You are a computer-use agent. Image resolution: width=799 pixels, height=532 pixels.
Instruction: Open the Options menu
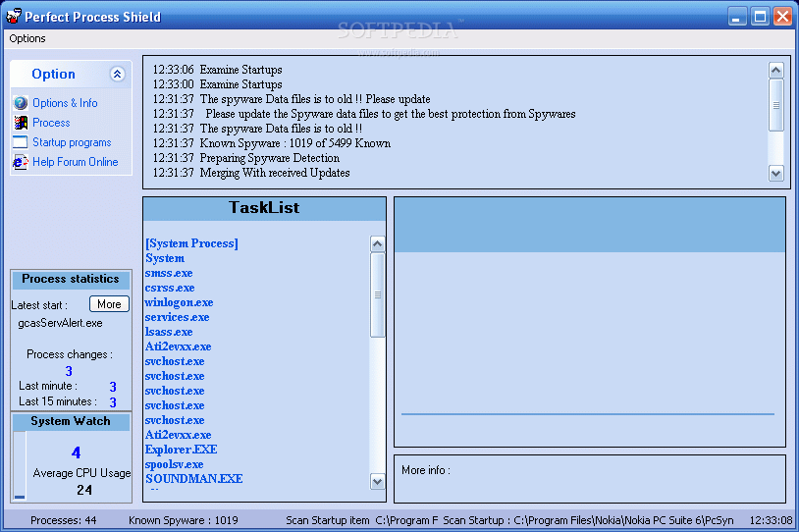[x=27, y=38]
